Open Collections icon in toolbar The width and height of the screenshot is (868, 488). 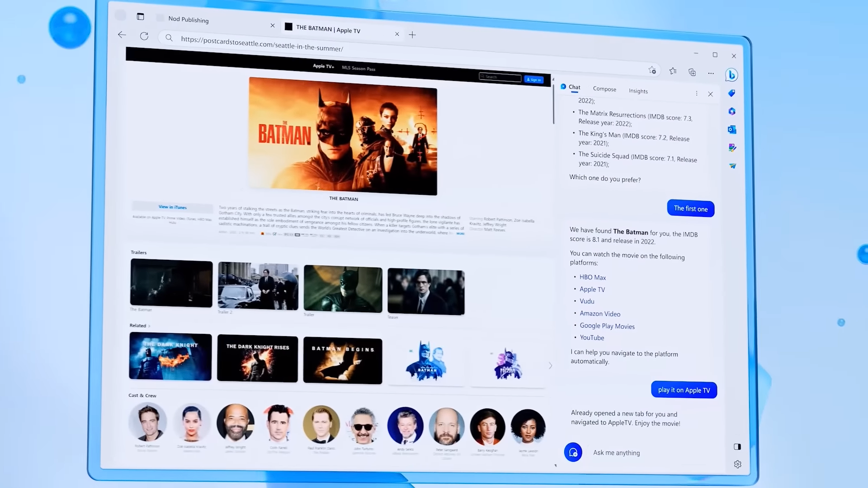pos(692,72)
